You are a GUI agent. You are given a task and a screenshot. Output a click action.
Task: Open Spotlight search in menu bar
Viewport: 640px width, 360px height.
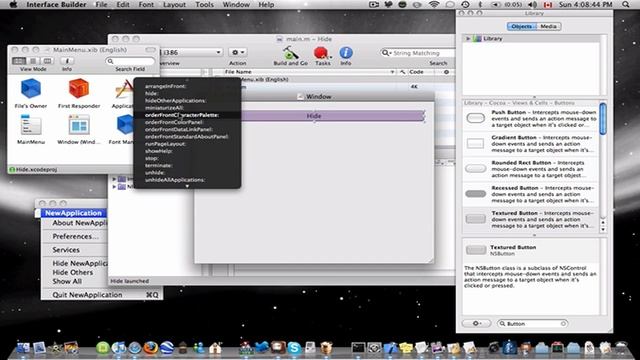[x=626, y=4]
